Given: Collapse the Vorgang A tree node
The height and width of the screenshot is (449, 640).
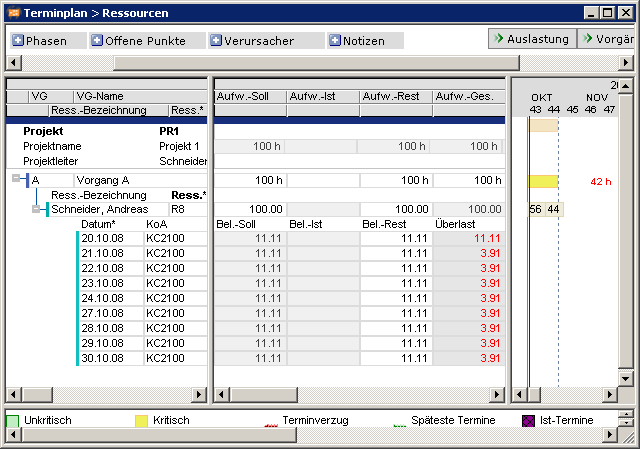Looking at the screenshot, I should coord(16,178).
